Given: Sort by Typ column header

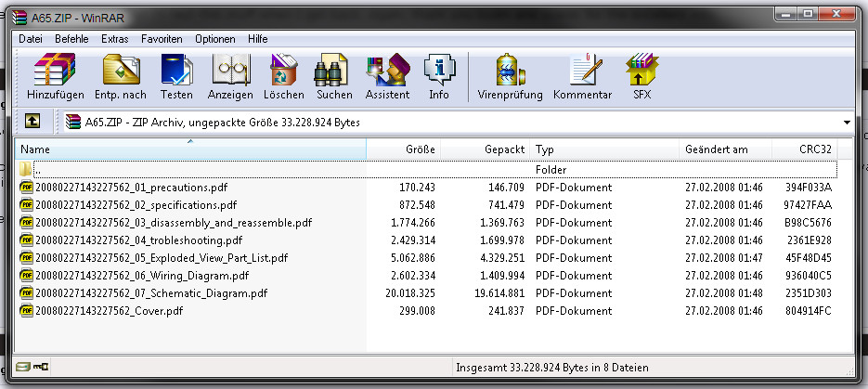Looking at the screenshot, I should coord(604,149).
